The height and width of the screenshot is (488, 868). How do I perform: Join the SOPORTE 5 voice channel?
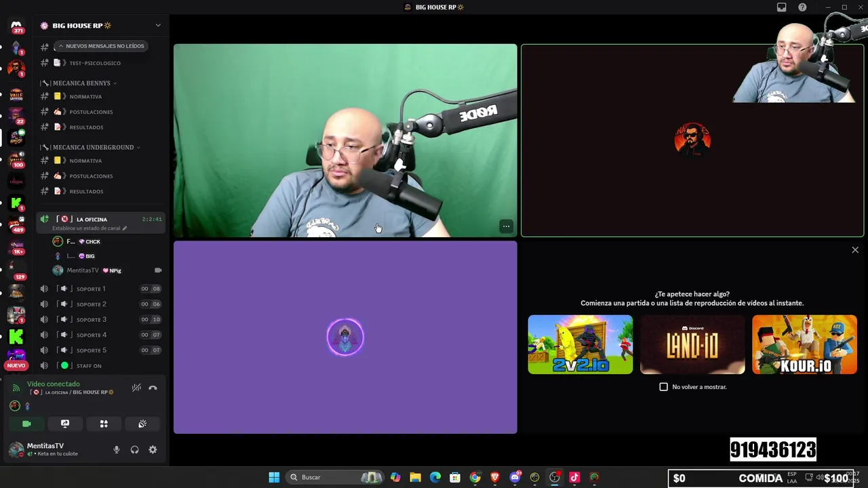(102, 350)
